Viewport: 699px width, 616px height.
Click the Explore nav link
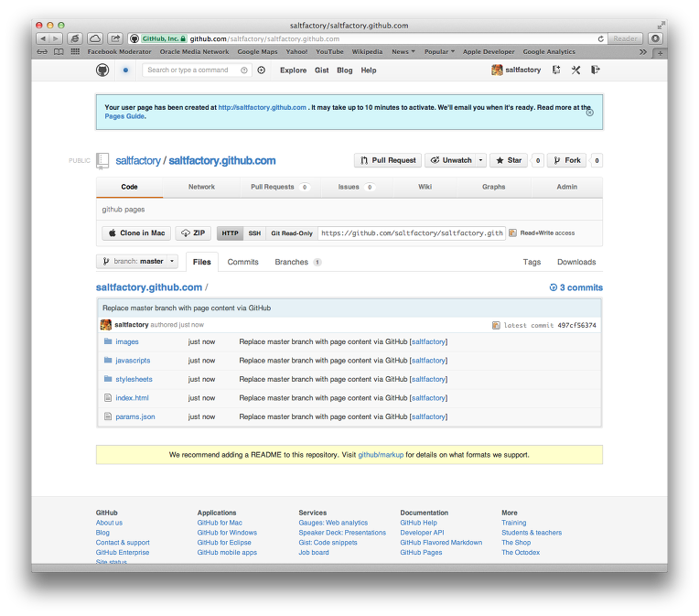[293, 70]
